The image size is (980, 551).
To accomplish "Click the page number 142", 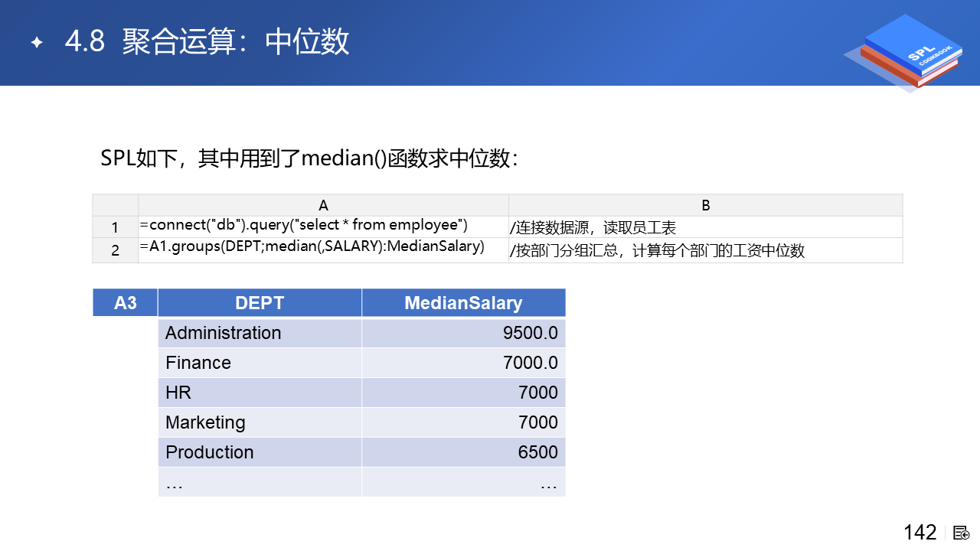I will point(920,533).
